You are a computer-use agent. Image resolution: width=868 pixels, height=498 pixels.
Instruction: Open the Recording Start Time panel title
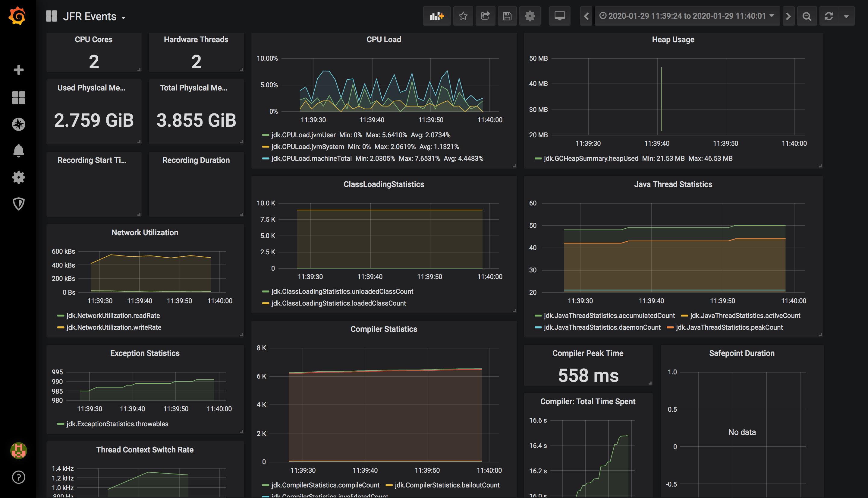92,160
